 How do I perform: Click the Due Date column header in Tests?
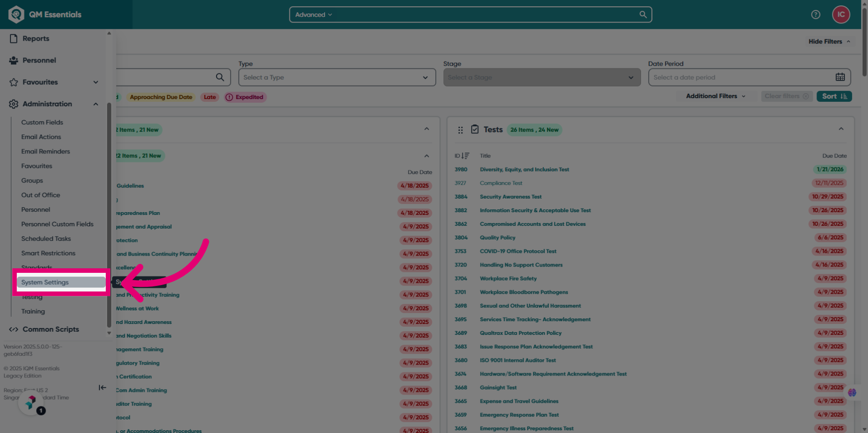(x=834, y=156)
